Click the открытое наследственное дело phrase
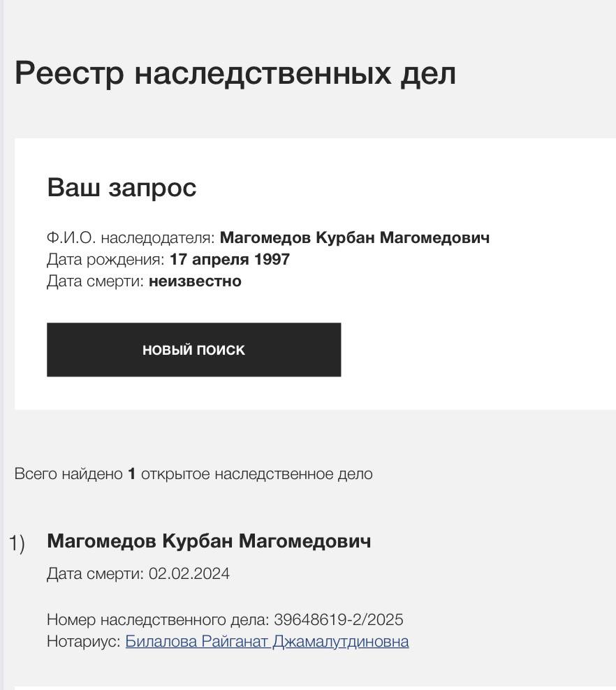The width and height of the screenshot is (616, 690). 256,474
